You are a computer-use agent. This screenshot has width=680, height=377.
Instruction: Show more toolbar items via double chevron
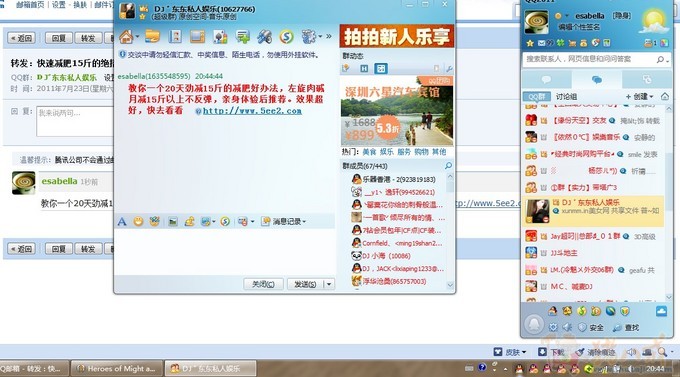pos(329,36)
